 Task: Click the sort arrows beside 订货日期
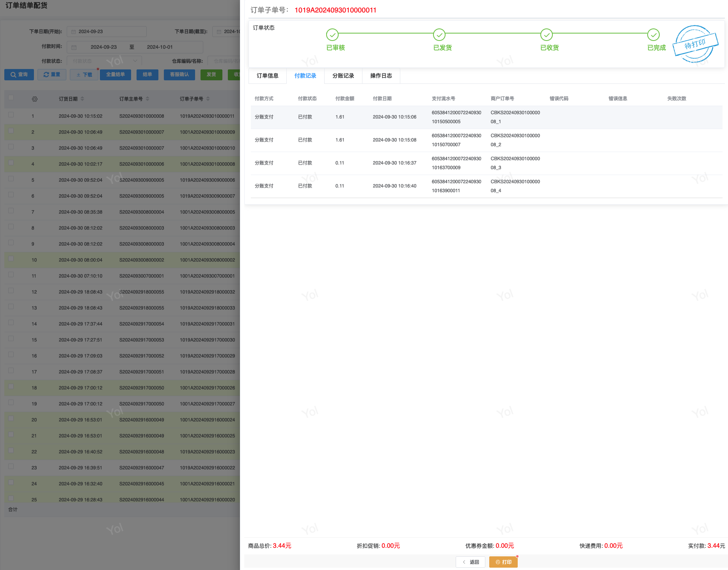click(82, 99)
